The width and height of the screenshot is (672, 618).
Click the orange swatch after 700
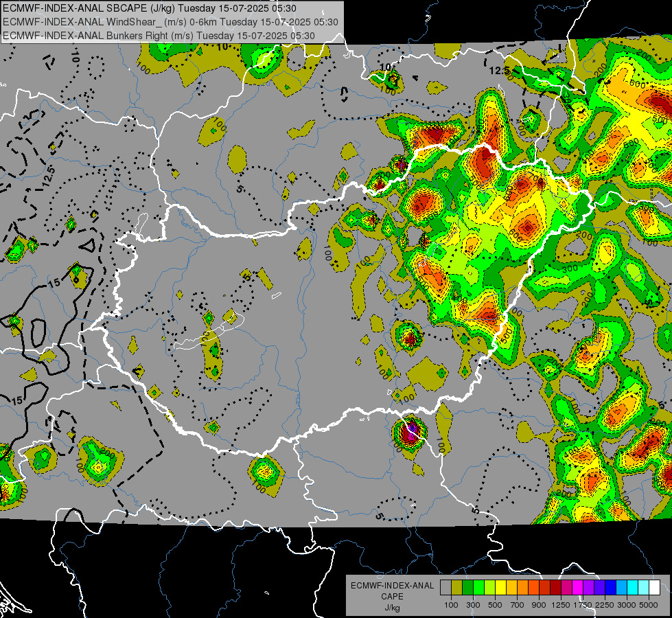[x=523, y=588]
